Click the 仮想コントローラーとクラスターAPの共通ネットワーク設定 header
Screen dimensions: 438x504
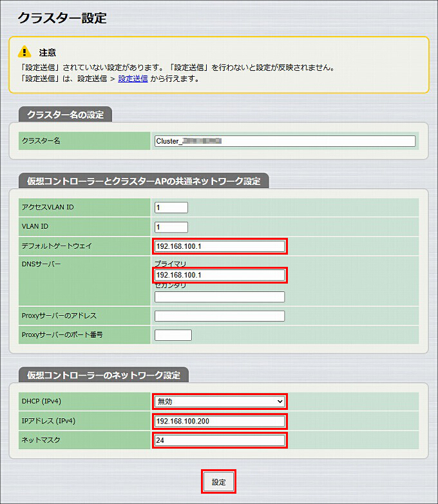tap(144, 181)
